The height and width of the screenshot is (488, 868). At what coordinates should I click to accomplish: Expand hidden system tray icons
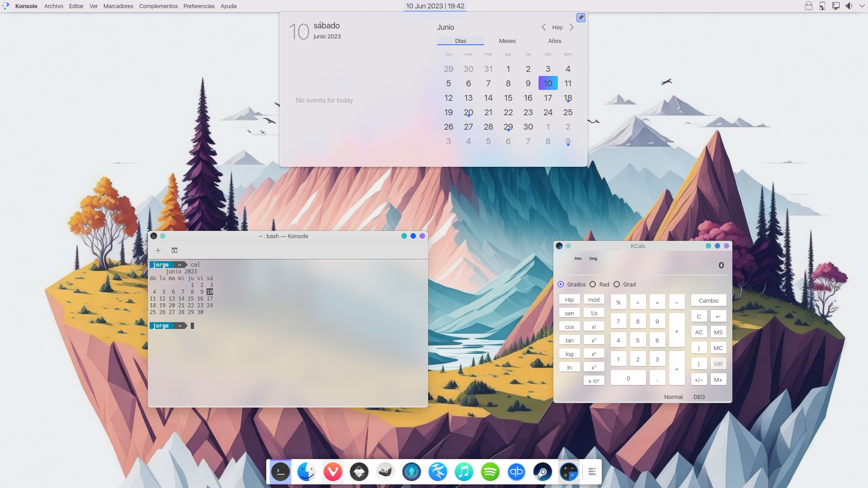pyautogui.click(x=862, y=6)
